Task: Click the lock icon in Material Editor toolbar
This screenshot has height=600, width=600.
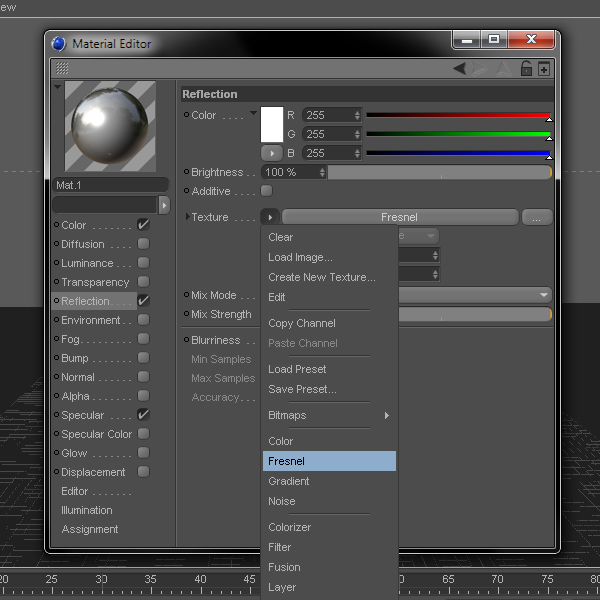Action: (x=526, y=69)
